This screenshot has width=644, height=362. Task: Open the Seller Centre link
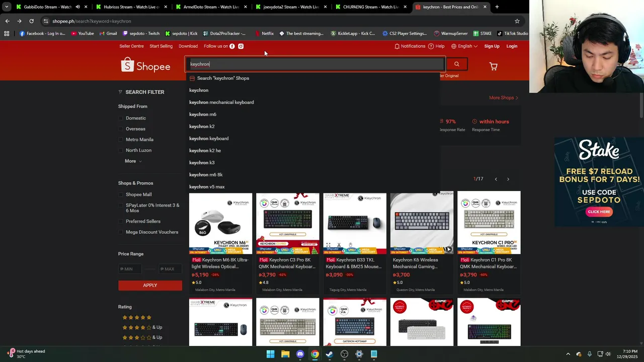coord(131,46)
